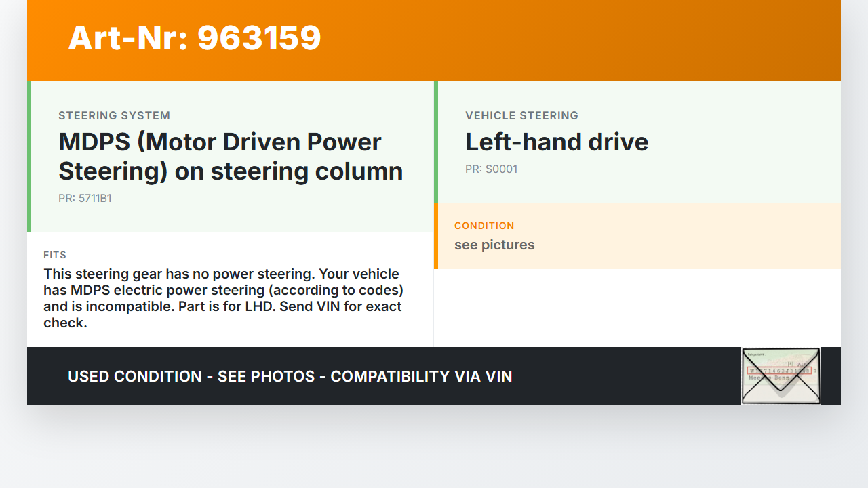Click the orange left border of the Condition box
Screen dimensions: 868x488
[436, 236]
